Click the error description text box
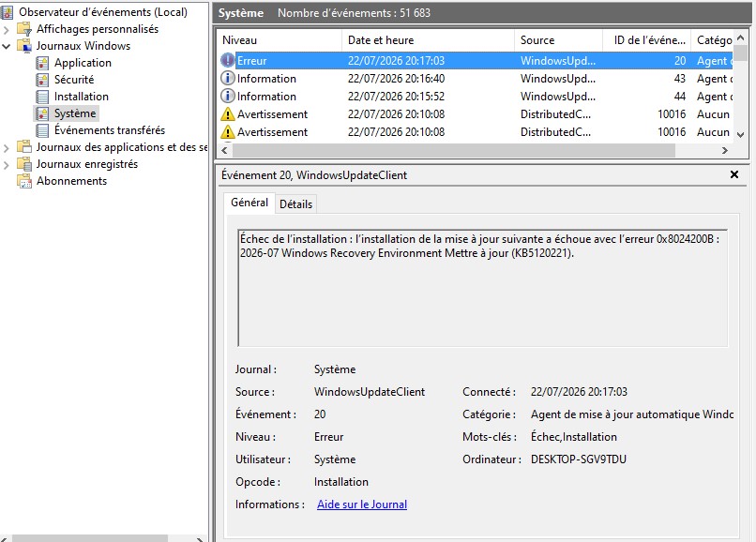Viewport: 756px width, 542px height. [483, 288]
